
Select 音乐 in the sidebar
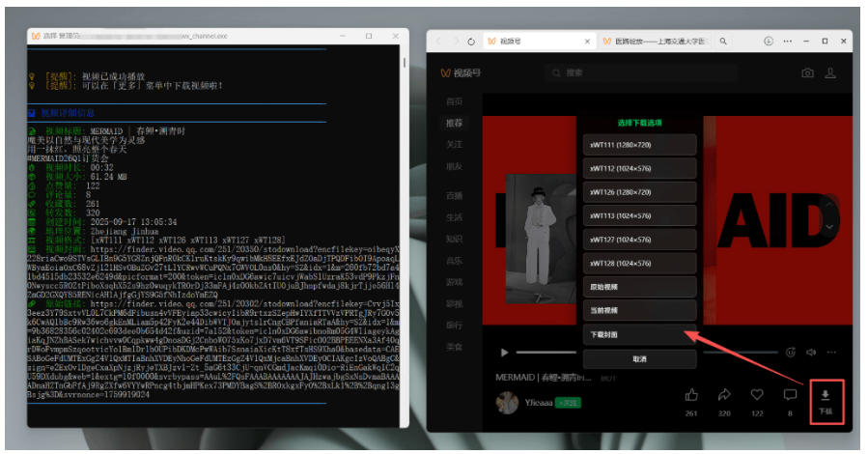point(455,260)
